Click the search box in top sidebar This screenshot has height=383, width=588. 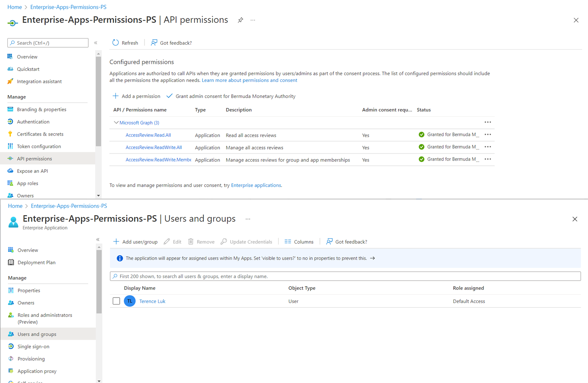click(x=48, y=43)
